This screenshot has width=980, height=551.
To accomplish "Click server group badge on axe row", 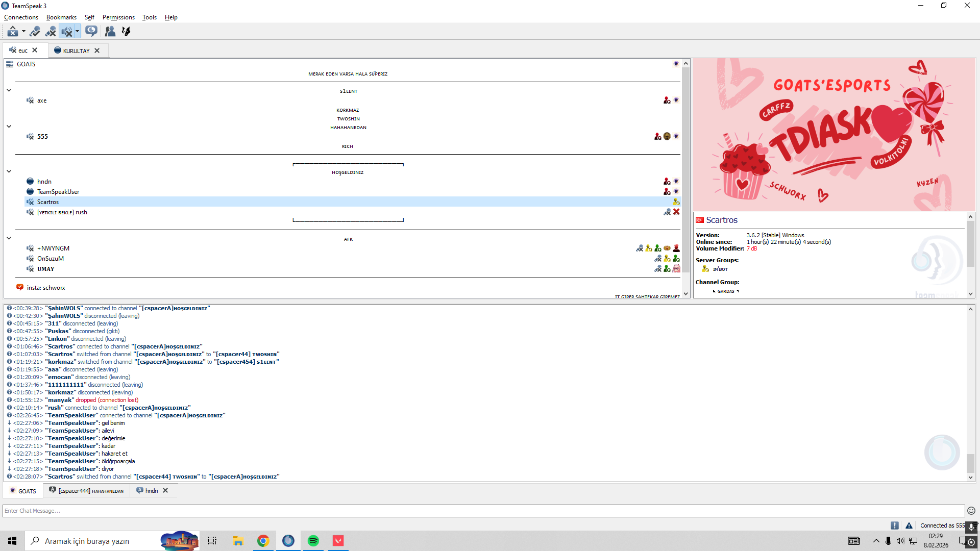I will (667, 101).
